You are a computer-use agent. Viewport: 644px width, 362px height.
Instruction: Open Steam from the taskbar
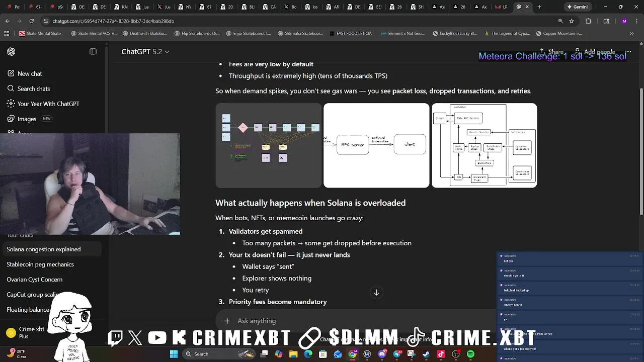click(426, 354)
